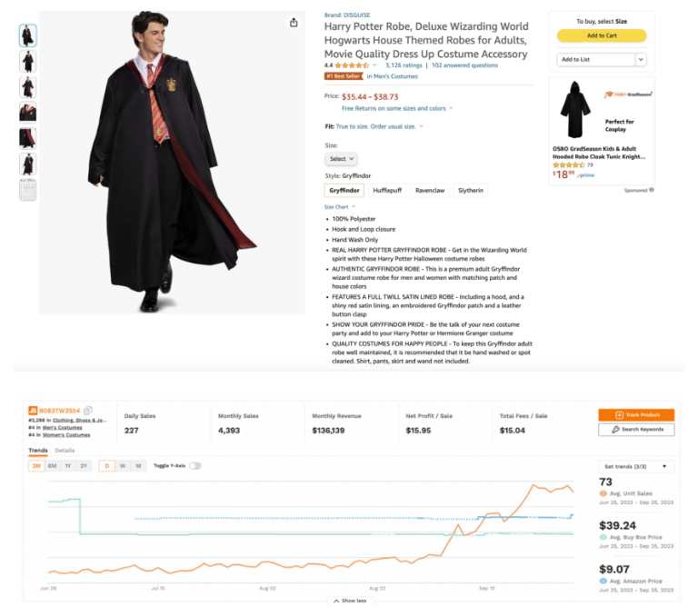
Task: Toggle the Y-Axis switch
Action: (194, 466)
